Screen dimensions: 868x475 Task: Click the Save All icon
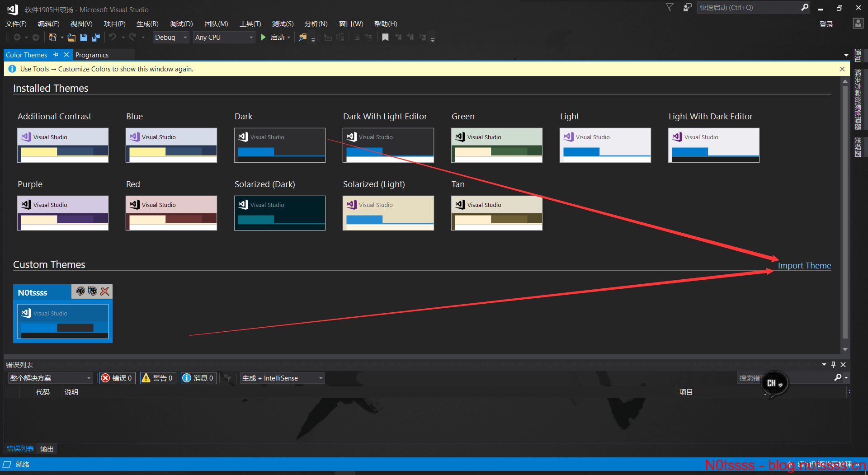click(96, 38)
